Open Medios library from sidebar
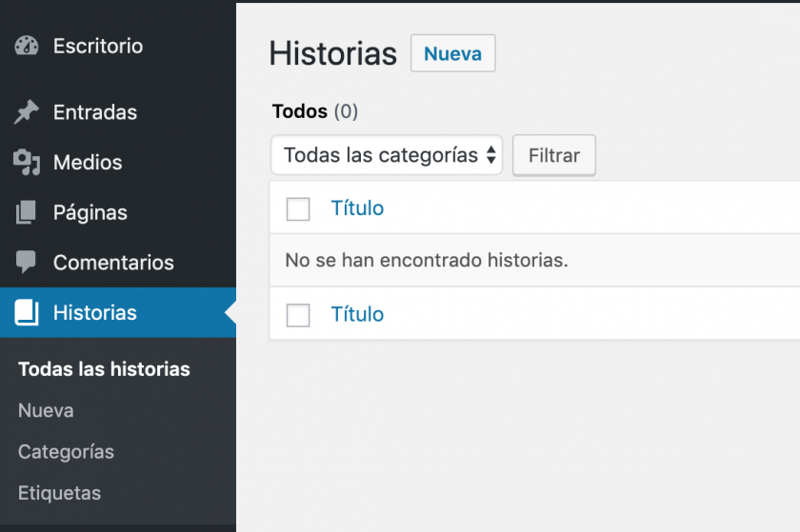The height and width of the screenshot is (532, 800). point(88,163)
